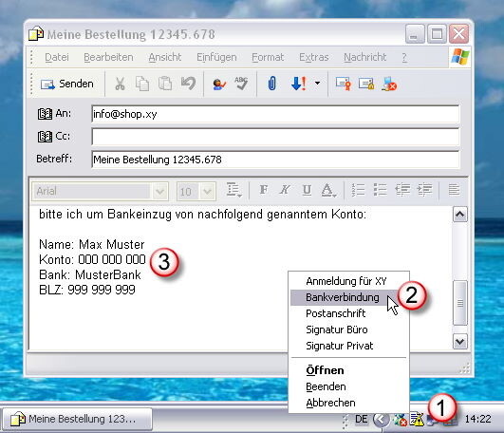Click the Cut scissors icon

pyautogui.click(x=120, y=85)
